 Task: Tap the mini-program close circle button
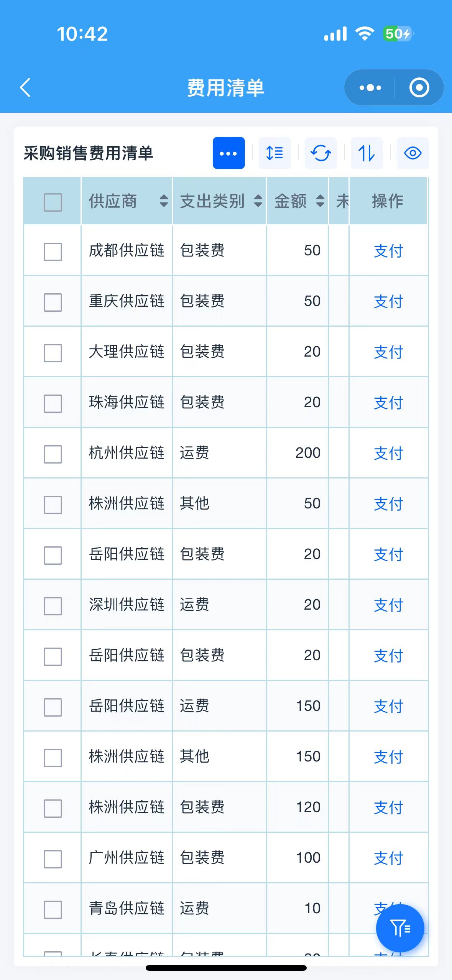point(419,87)
